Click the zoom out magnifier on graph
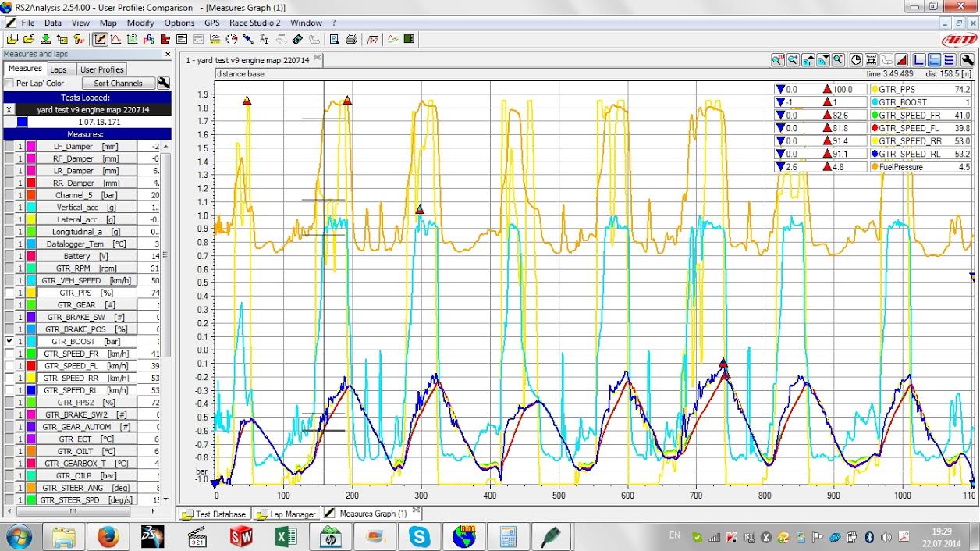The height and width of the screenshot is (551, 980). point(838,59)
